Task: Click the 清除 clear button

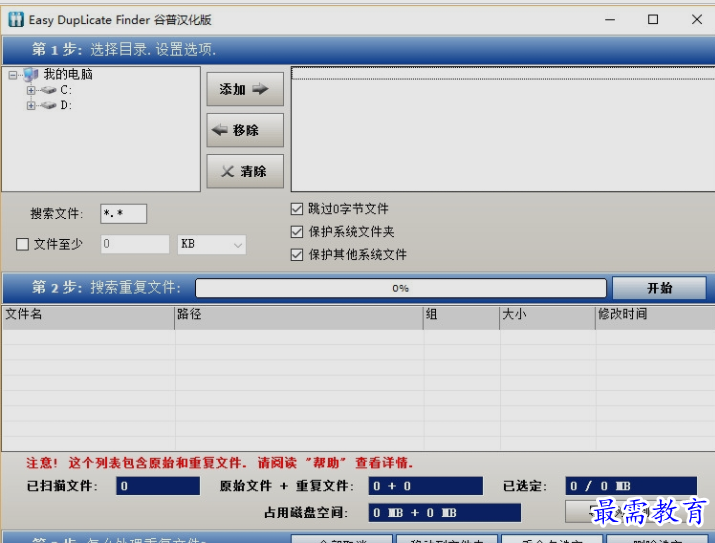Action: (x=245, y=171)
